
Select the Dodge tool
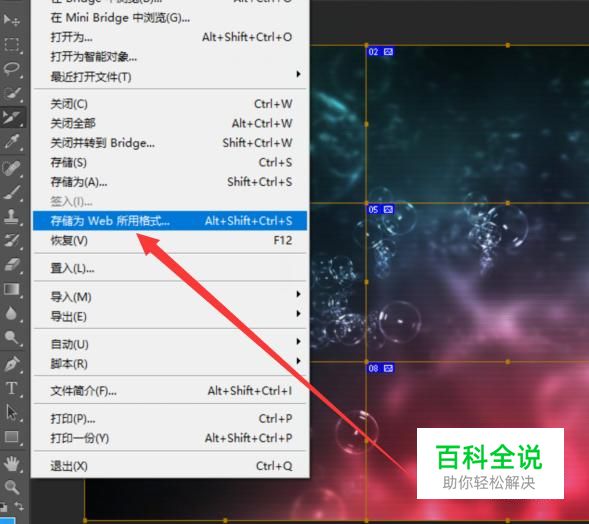[12, 337]
